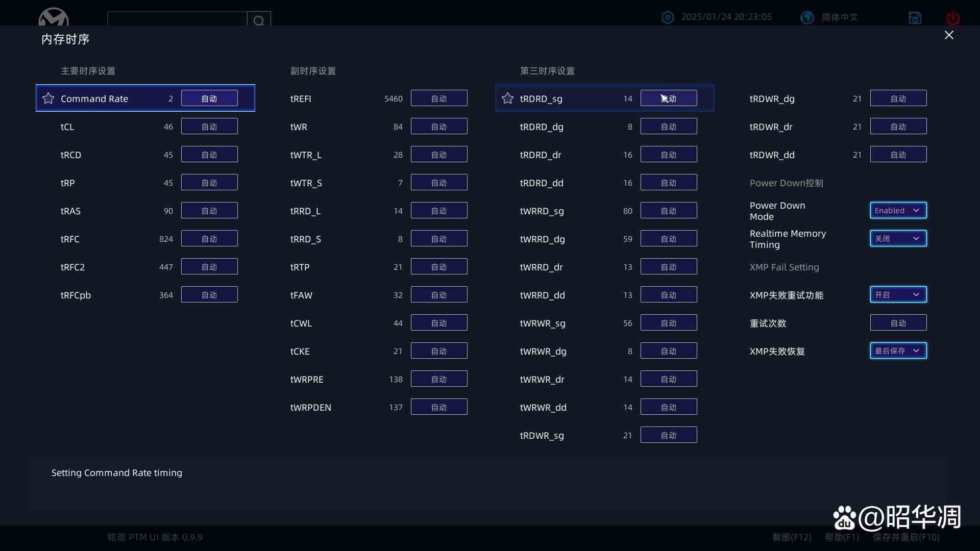Click the save floppy disk icon

pos(915,18)
